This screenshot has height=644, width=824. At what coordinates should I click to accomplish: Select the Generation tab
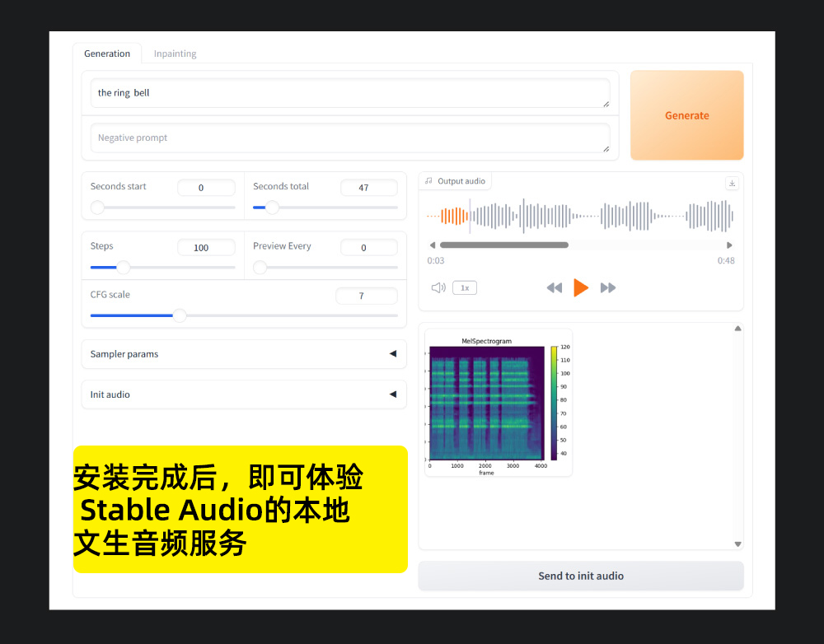coord(107,53)
